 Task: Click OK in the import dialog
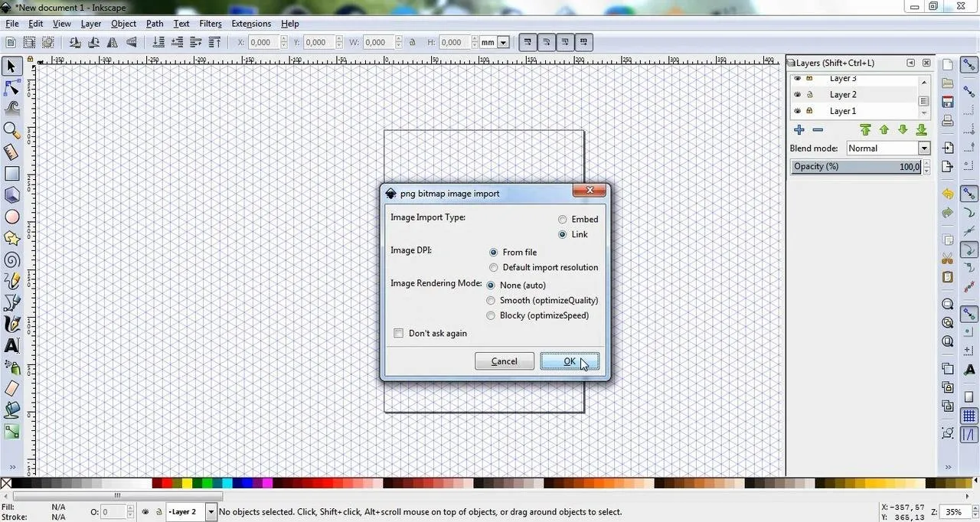(x=570, y=361)
